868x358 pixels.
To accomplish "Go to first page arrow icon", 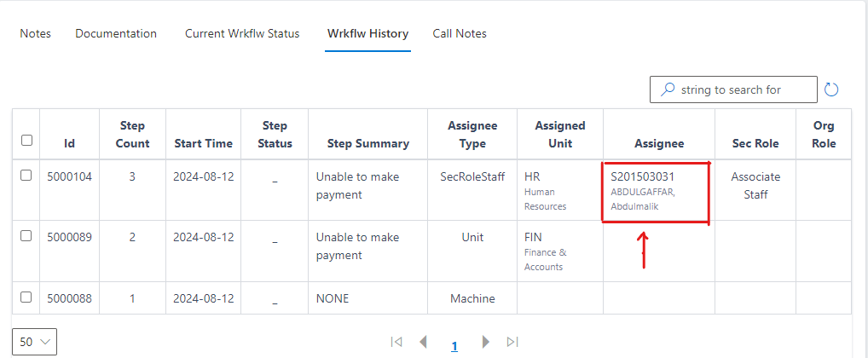I will pos(396,342).
